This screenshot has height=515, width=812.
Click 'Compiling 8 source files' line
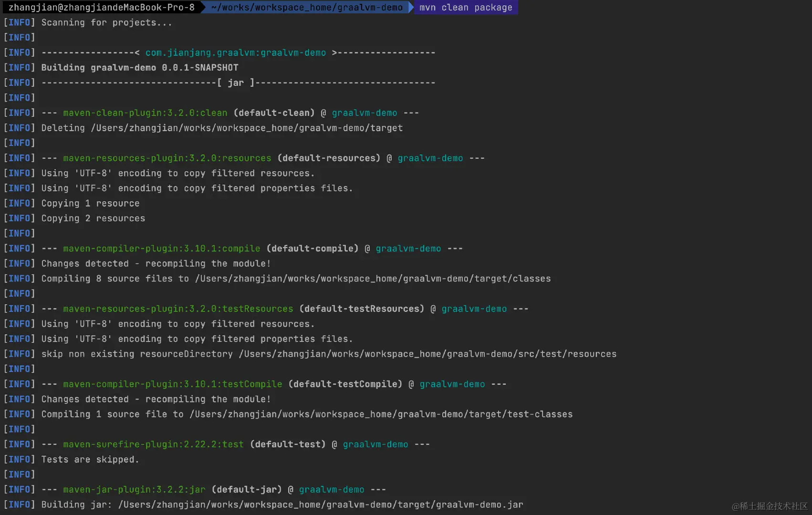(x=296, y=278)
